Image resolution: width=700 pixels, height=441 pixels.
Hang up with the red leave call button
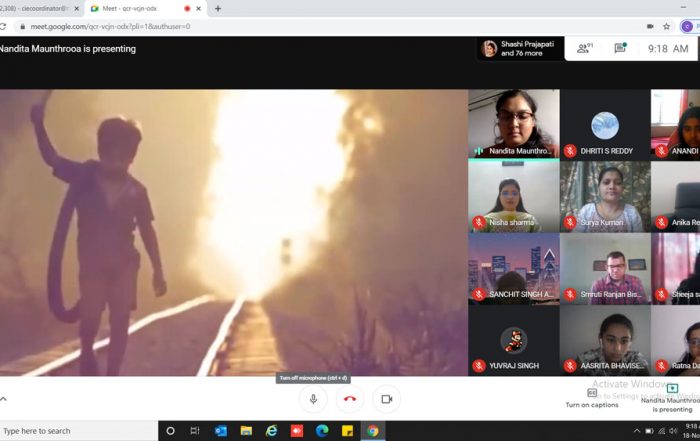[350, 399]
